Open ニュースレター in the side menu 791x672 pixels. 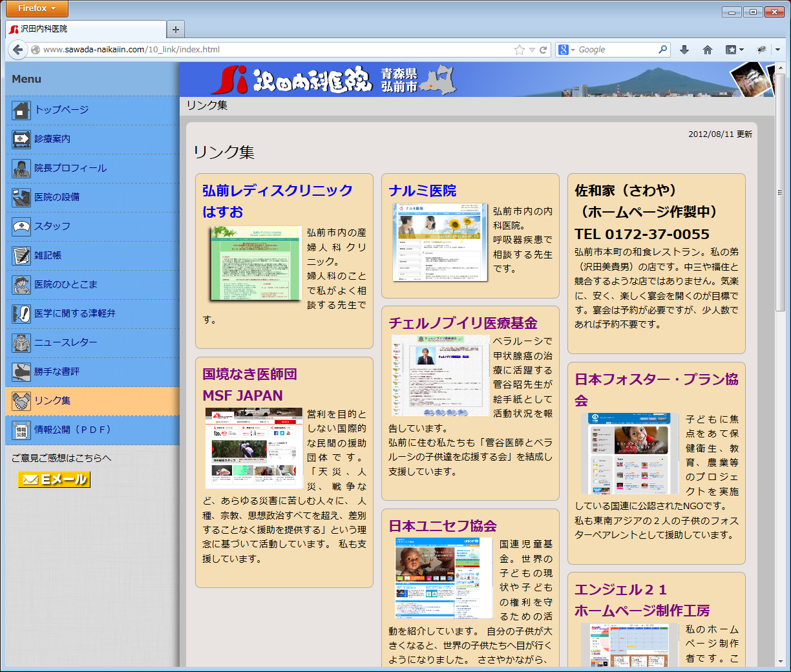point(66,342)
